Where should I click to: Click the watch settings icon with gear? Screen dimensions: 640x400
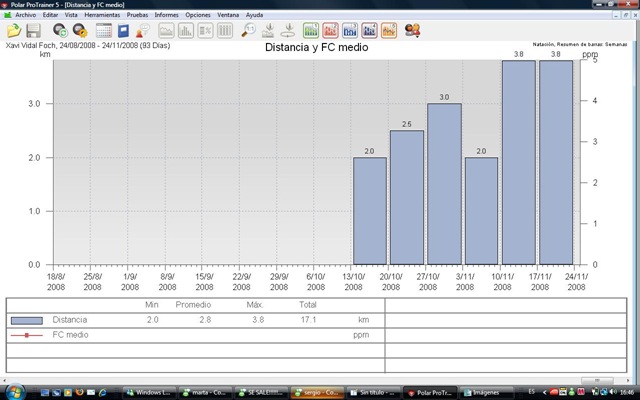click(x=80, y=31)
